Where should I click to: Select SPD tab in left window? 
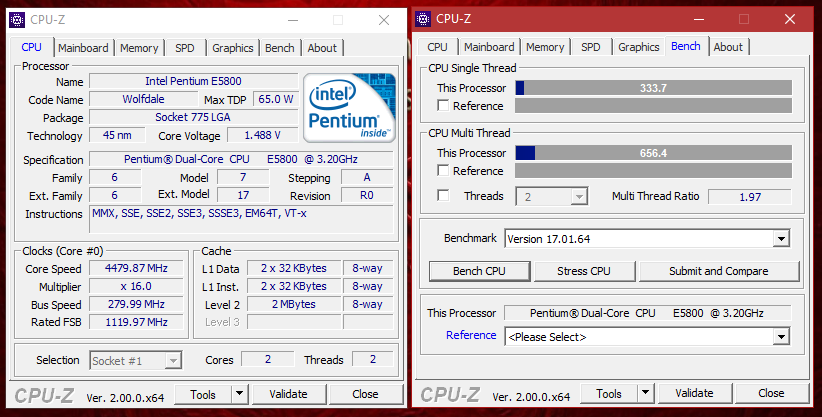click(x=185, y=48)
